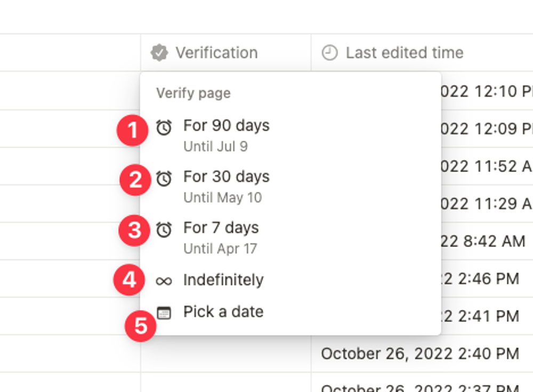Click the alarm clock icon beside 90 days
533x392 pixels.
point(164,127)
